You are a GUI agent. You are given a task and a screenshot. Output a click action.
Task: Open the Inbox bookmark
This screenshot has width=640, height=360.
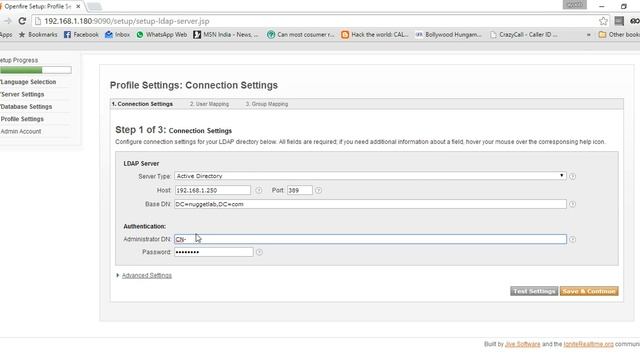tap(118, 35)
